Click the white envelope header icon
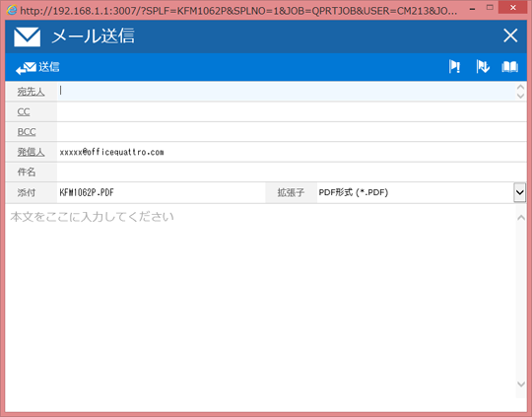This screenshot has height=417, width=532. click(x=28, y=37)
